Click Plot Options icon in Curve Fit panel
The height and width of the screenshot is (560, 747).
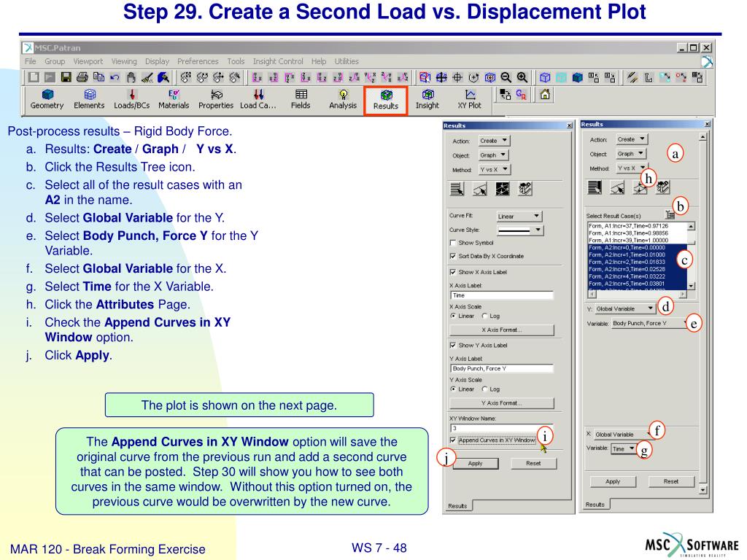[x=525, y=189]
